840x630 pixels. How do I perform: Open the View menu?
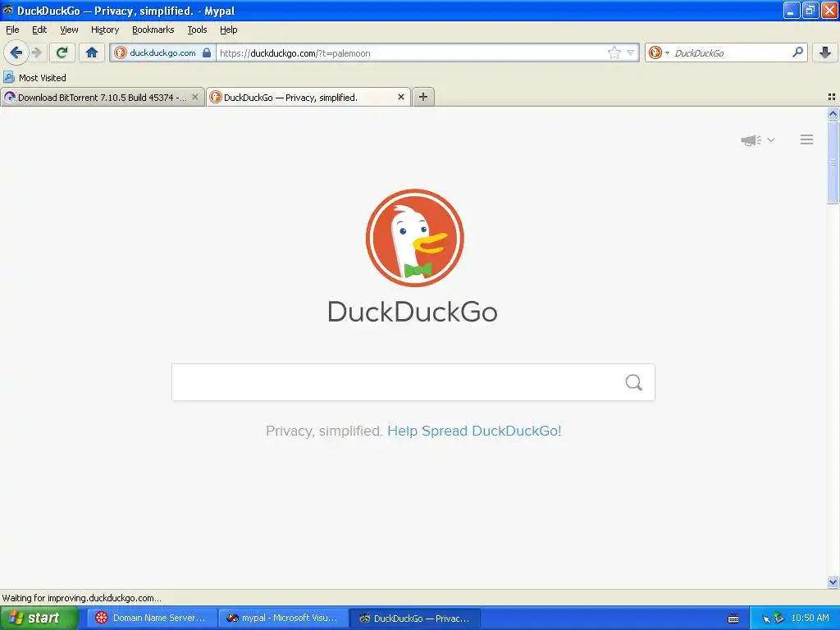pyautogui.click(x=69, y=30)
